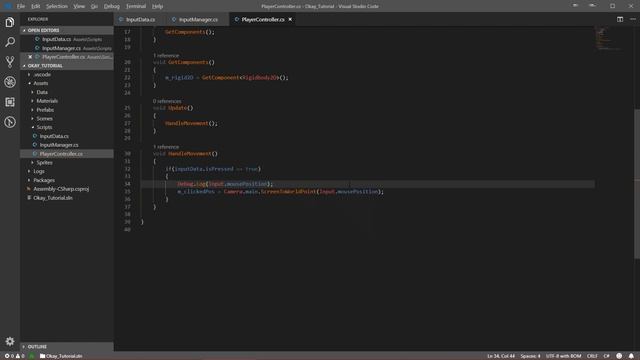
Task: Open the Edit menu
Action: pos(36,6)
